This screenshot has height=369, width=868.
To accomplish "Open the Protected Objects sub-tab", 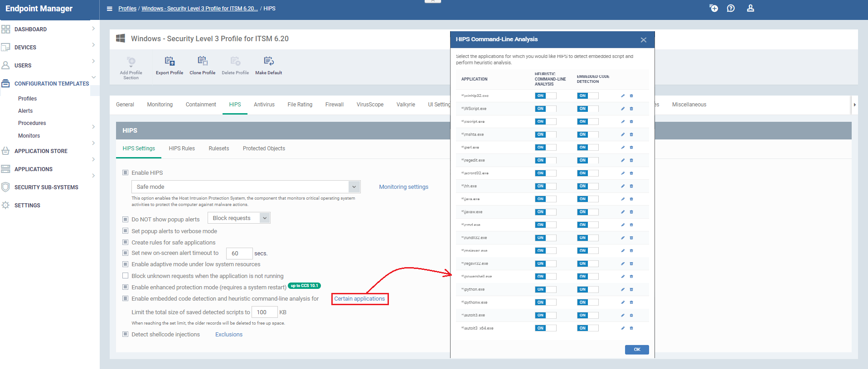I will [264, 149].
